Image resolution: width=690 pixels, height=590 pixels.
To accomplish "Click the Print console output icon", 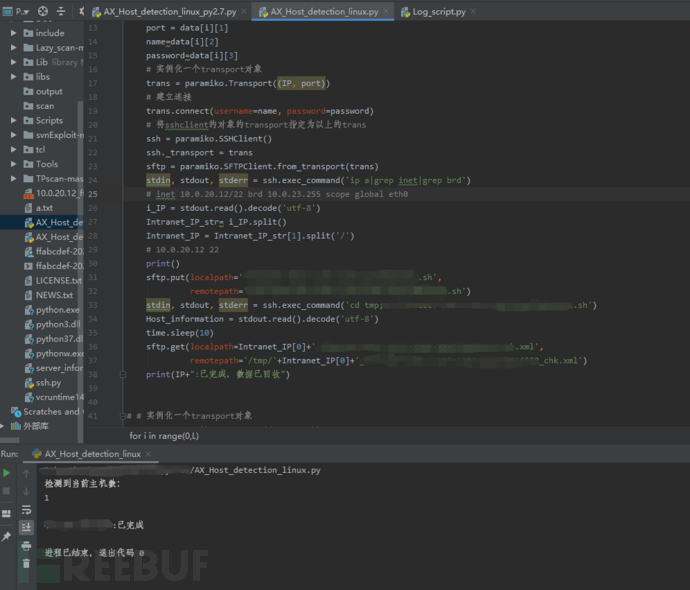I will coord(26,545).
